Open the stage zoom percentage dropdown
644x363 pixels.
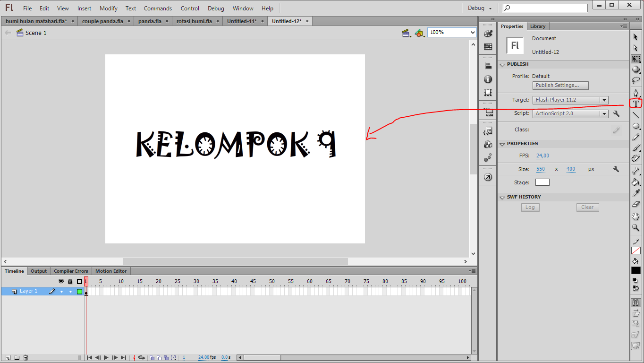click(472, 32)
